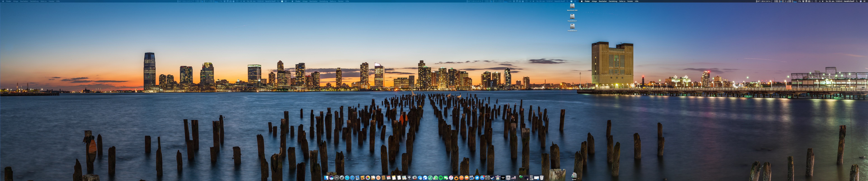The height and width of the screenshot is (181, 868).
Task: Open Fenster menu in bright active menu bar
Action: 630,1
